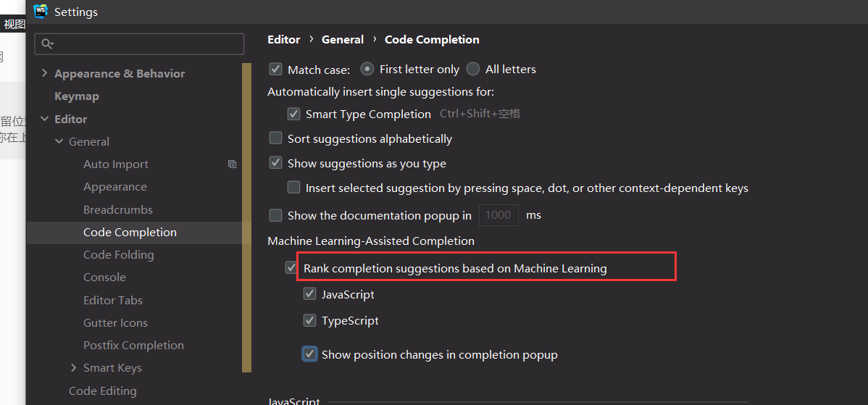Click the settings tree vertical scrollbar
Image resolution: width=868 pixels, height=405 pixels.
point(247,217)
